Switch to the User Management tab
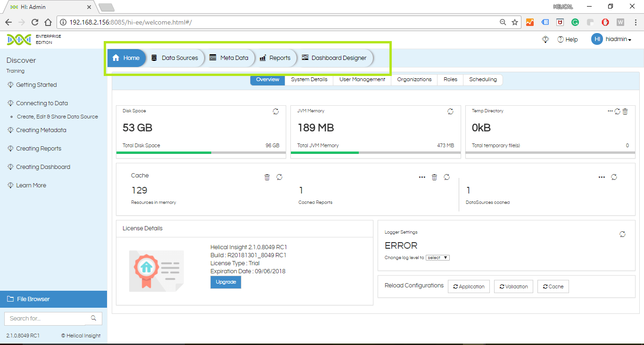 [362, 80]
